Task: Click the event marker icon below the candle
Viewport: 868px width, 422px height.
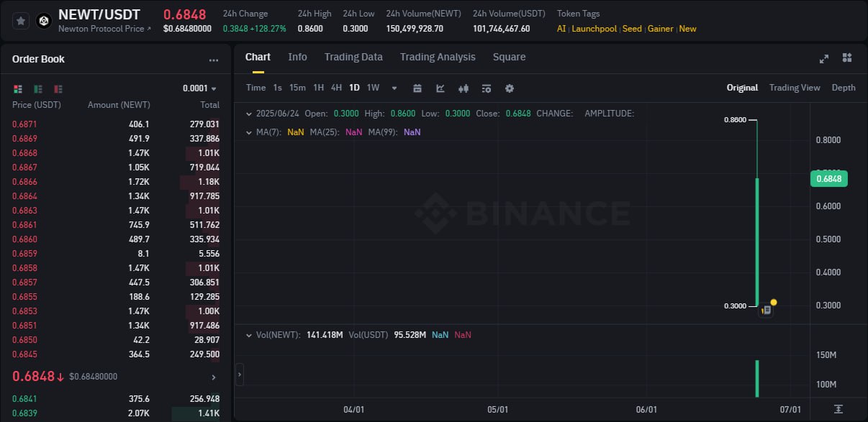Action: coord(767,310)
